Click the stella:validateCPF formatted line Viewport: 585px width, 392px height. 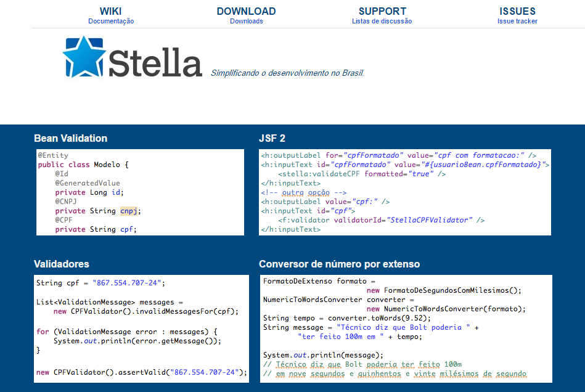(362, 174)
